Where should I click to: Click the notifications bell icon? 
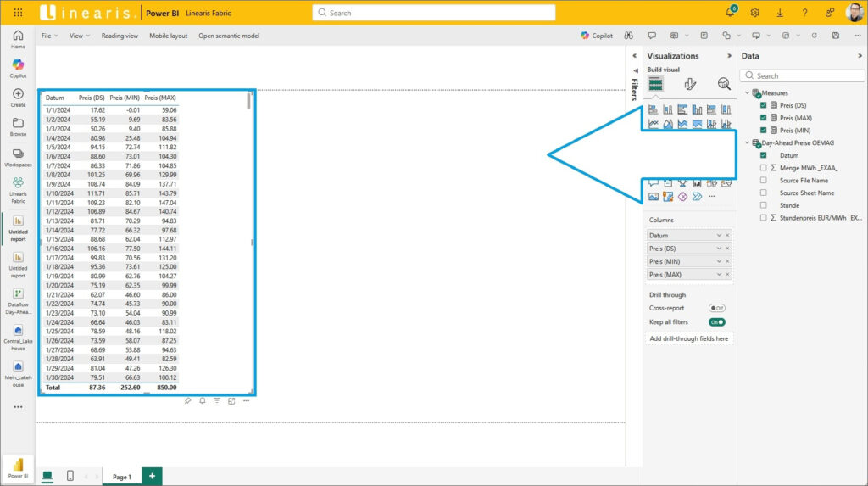pyautogui.click(x=731, y=13)
